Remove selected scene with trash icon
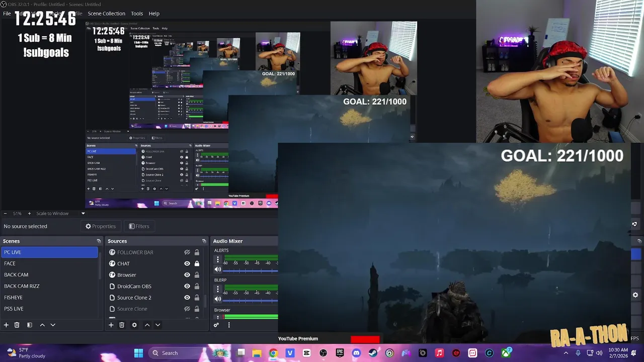This screenshot has height=362, width=644. [17, 325]
